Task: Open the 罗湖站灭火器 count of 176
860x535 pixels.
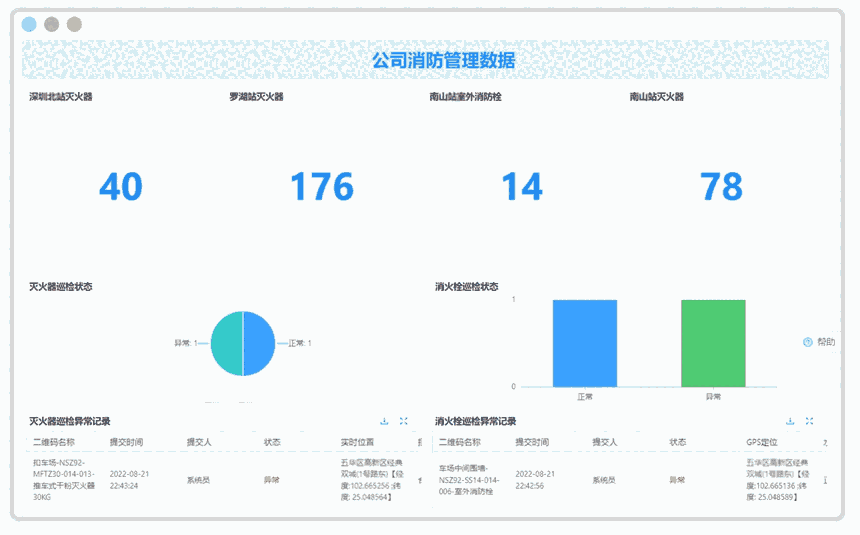Action: click(x=321, y=187)
